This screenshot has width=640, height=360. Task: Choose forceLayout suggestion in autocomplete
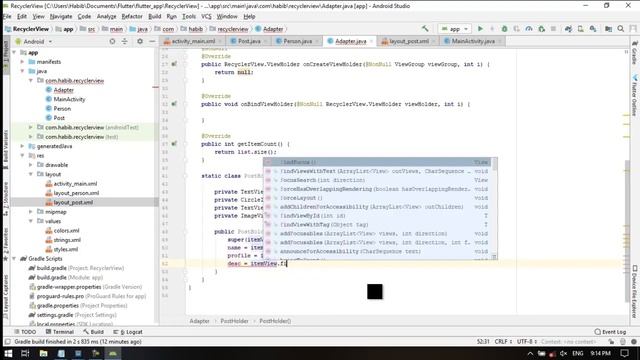click(378, 198)
